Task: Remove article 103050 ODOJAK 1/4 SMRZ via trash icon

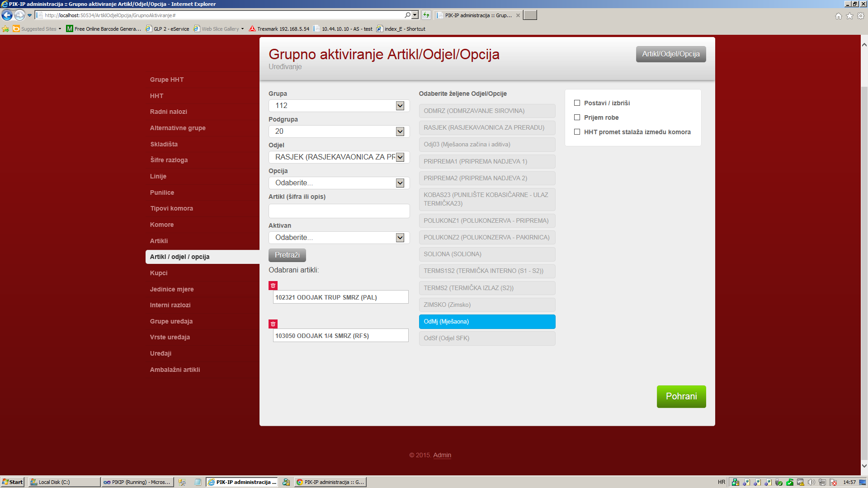Action: (273, 324)
